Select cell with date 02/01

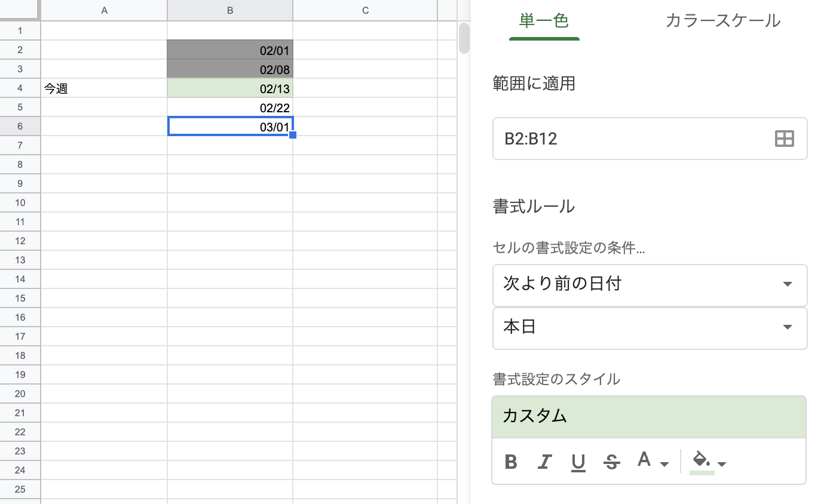(230, 50)
